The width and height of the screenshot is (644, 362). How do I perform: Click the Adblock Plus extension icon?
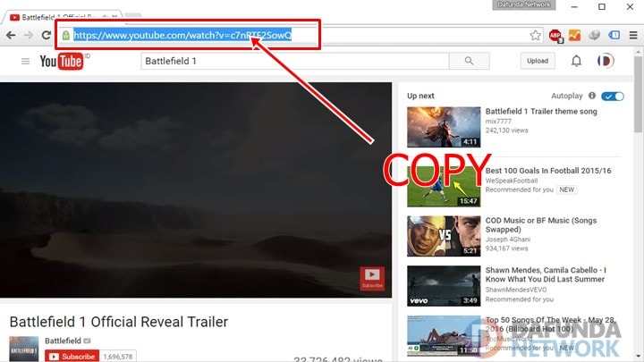555,36
